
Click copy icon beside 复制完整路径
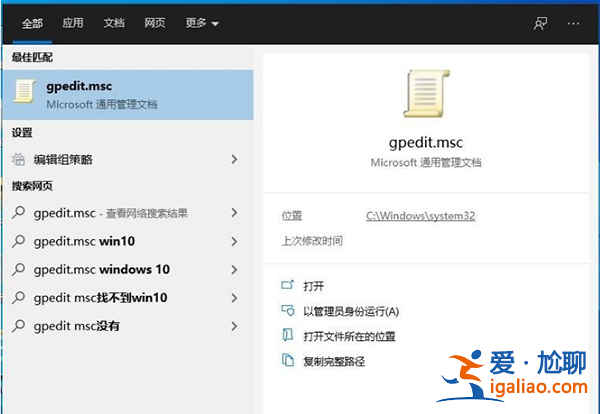coord(288,360)
